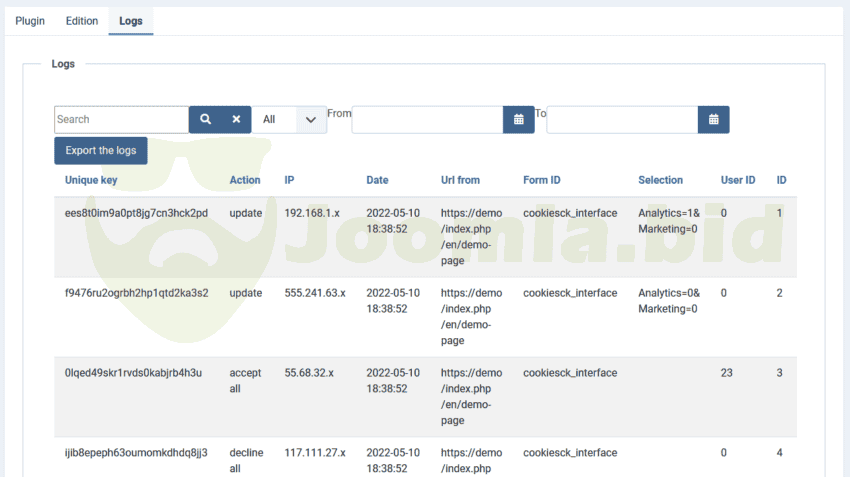Viewport: 850px width, 477px height.
Task: Open the From date calendar icon
Action: [x=518, y=120]
